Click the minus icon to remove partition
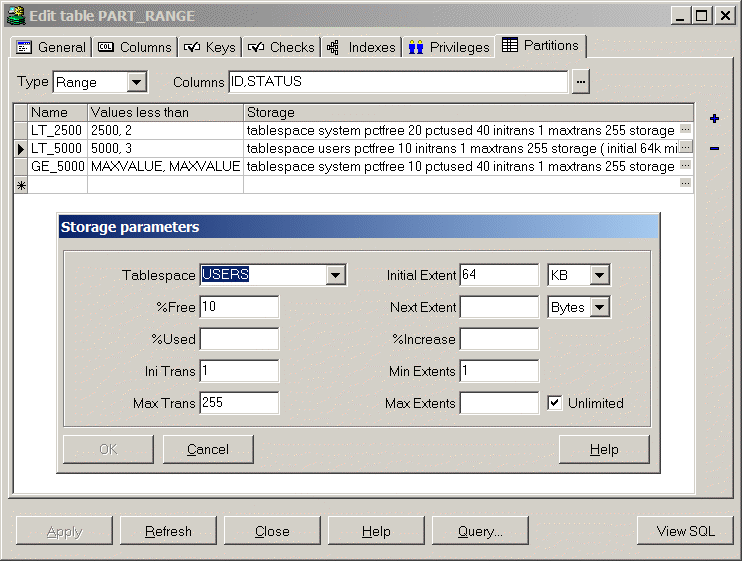 tap(714, 149)
